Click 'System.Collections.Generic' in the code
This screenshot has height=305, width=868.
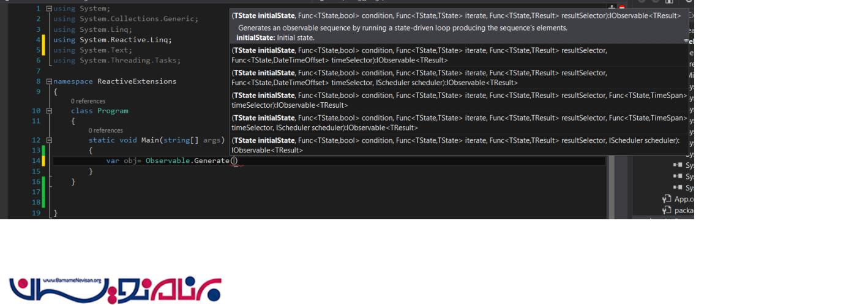pyautogui.click(x=138, y=19)
